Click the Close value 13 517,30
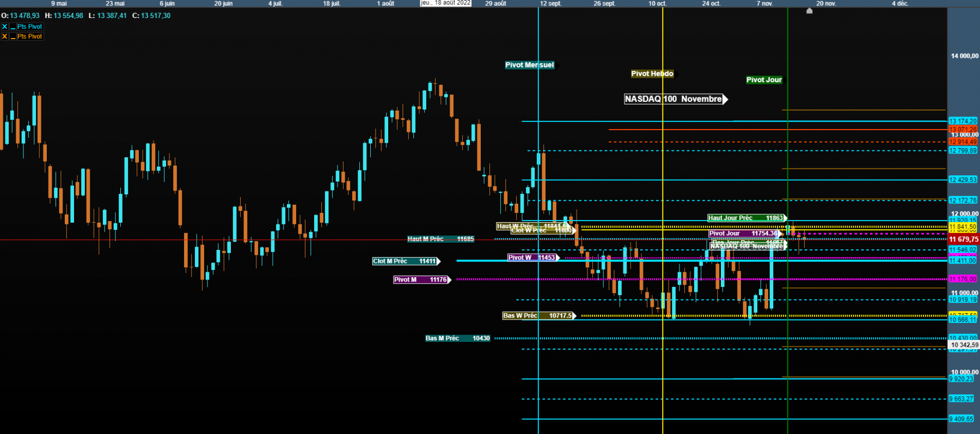Viewport: 980px width, 434px height. 156,16
